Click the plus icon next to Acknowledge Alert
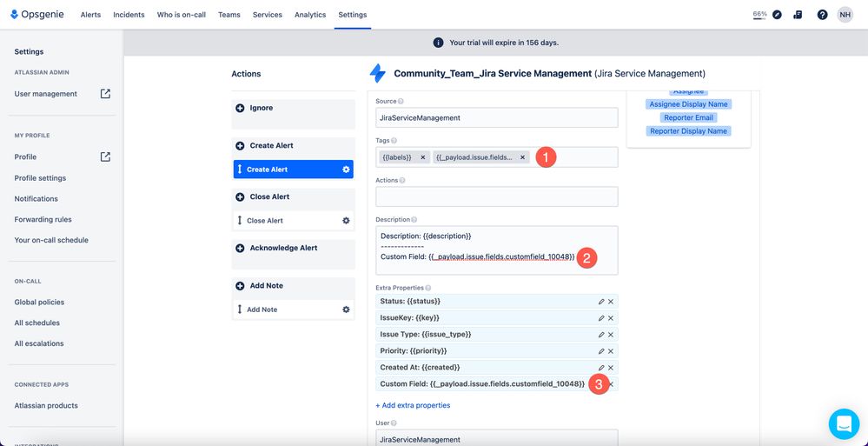The height and width of the screenshot is (446, 868). pyautogui.click(x=240, y=248)
